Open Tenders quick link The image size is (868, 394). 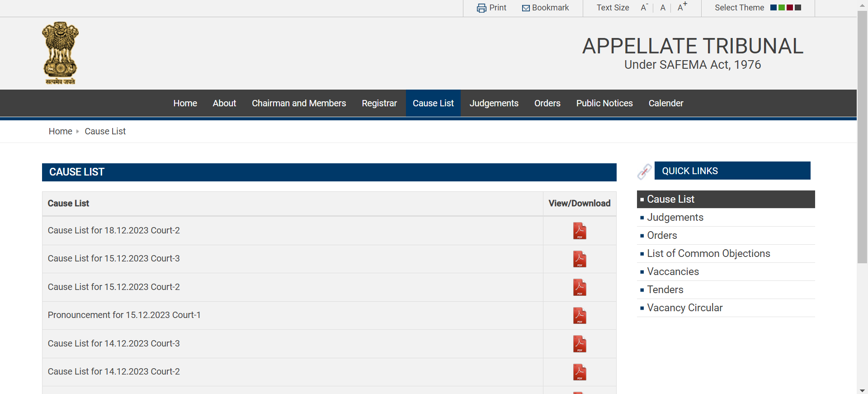665,290
